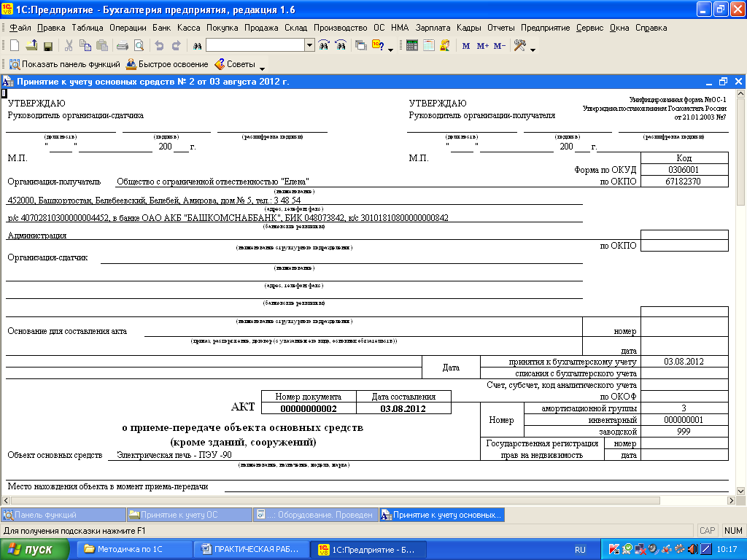Open the Calculator icon

412,46
